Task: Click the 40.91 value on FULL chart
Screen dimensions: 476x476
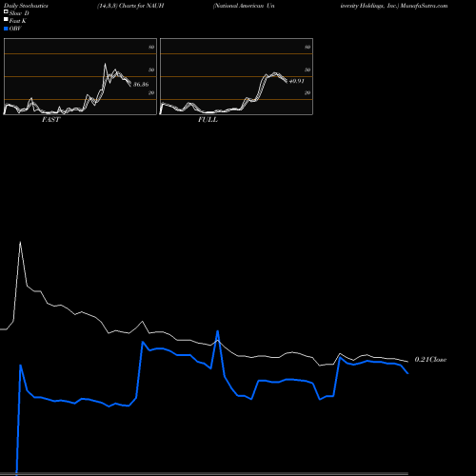Action: 297,81
